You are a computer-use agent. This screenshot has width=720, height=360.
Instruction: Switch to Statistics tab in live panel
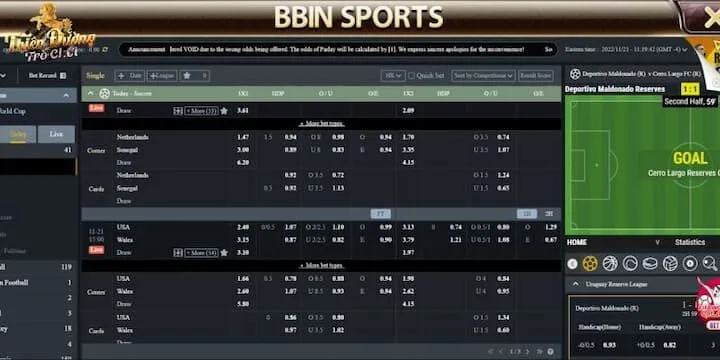click(690, 242)
